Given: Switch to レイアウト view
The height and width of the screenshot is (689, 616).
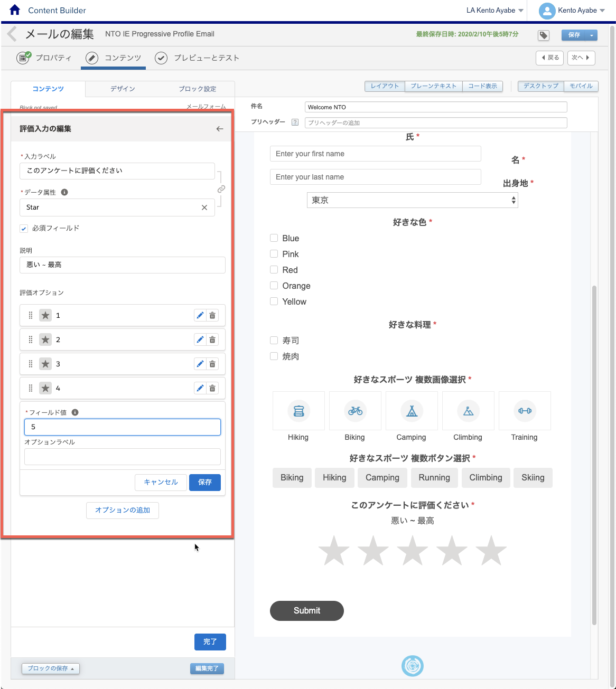Looking at the screenshot, I should click(x=385, y=86).
